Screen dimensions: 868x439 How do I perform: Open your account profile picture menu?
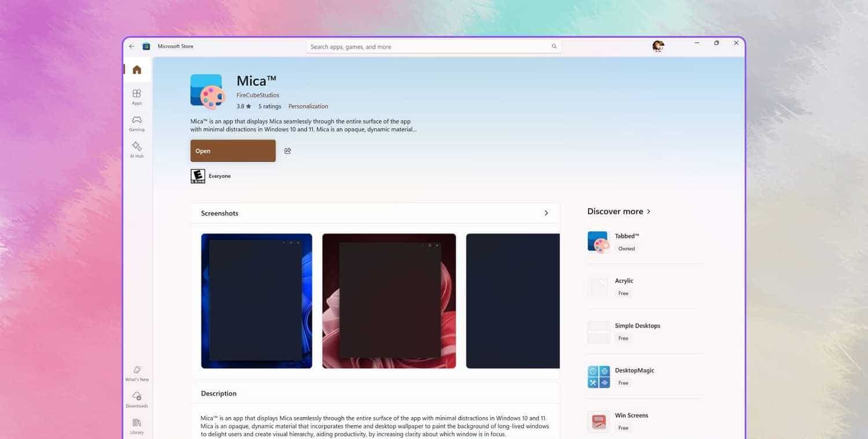(x=658, y=46)
